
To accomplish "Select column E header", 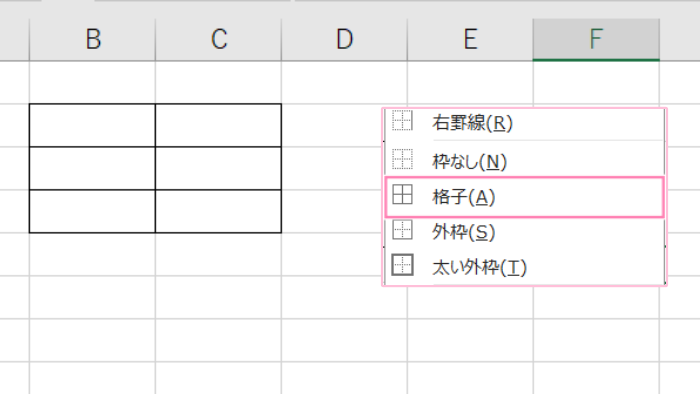I will pos(470,39).
